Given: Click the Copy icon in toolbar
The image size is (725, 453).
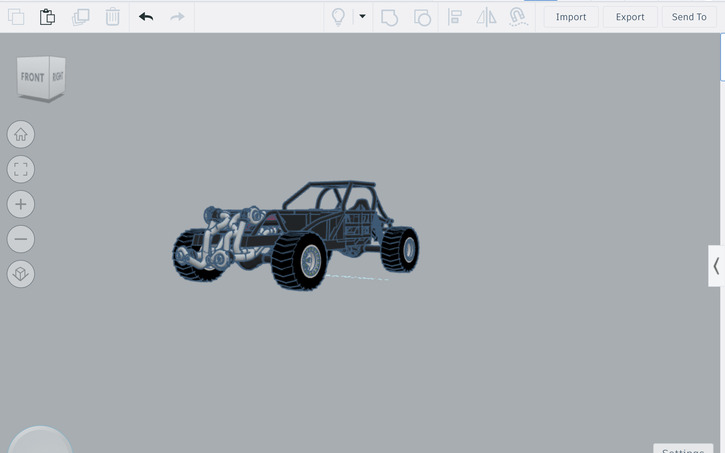Looking at the screenshot, I should (16, 17).
